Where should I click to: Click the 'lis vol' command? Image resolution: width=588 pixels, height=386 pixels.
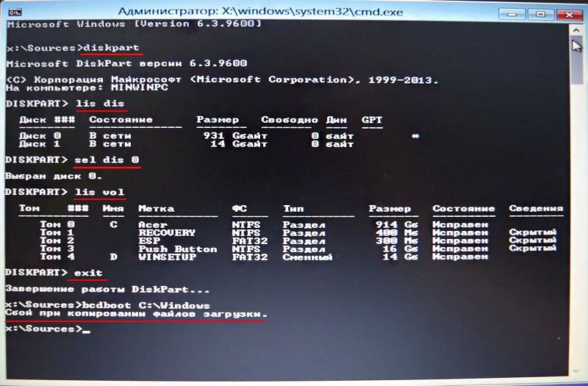(99, 192)
